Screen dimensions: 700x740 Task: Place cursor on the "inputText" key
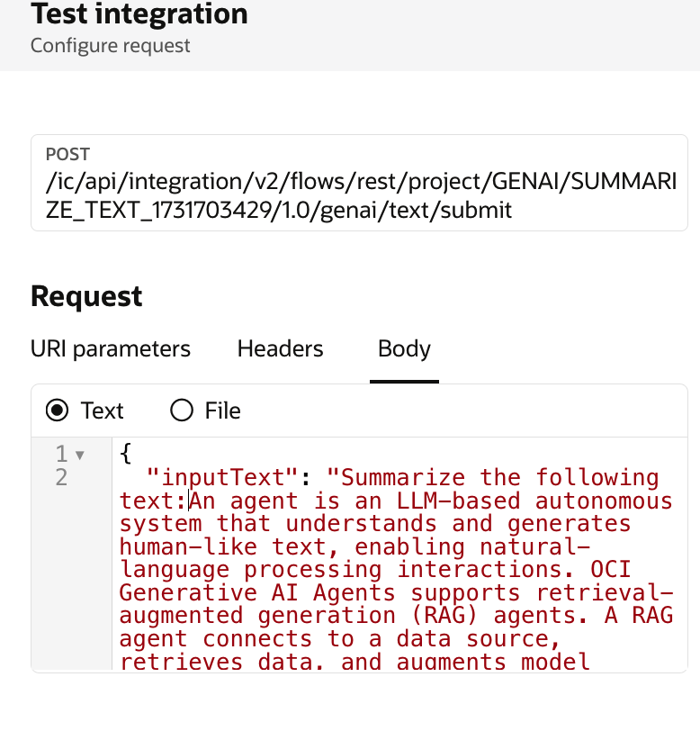(223, 477)
